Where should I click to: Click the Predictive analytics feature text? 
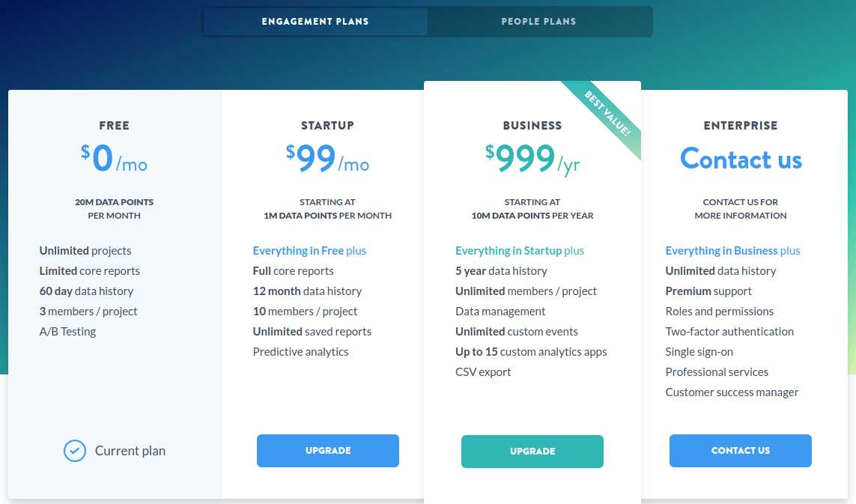300,352
